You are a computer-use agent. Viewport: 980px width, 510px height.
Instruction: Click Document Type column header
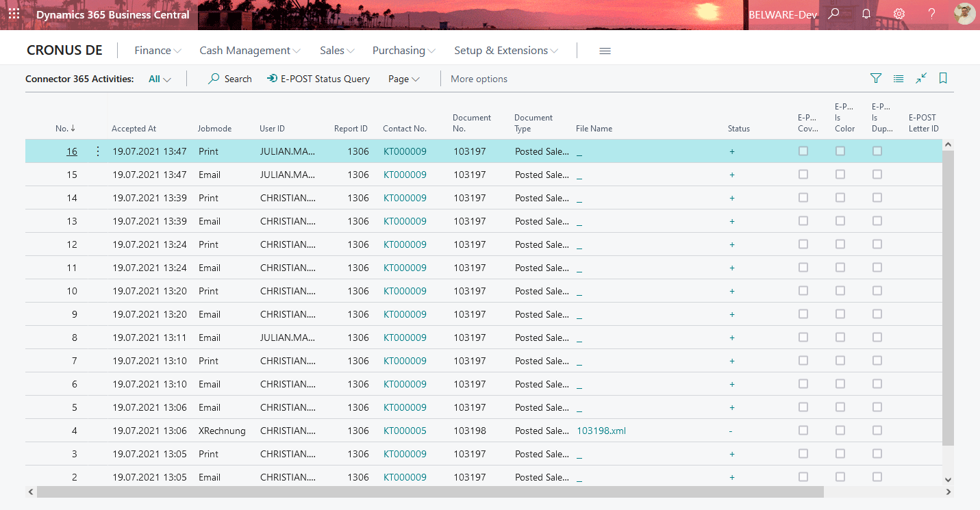pos(533,123)
